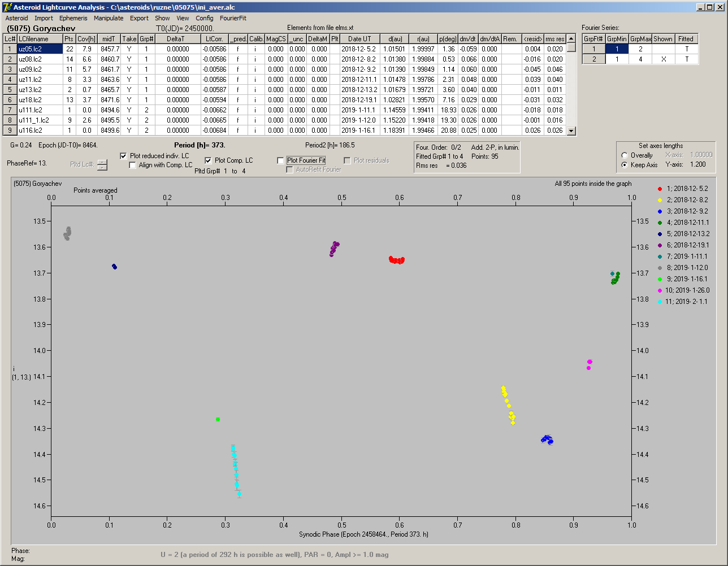The height and width of the screenshot is (566, 728).
Task: Click the lone green data point in plot
Action: (x=218, y=419)
